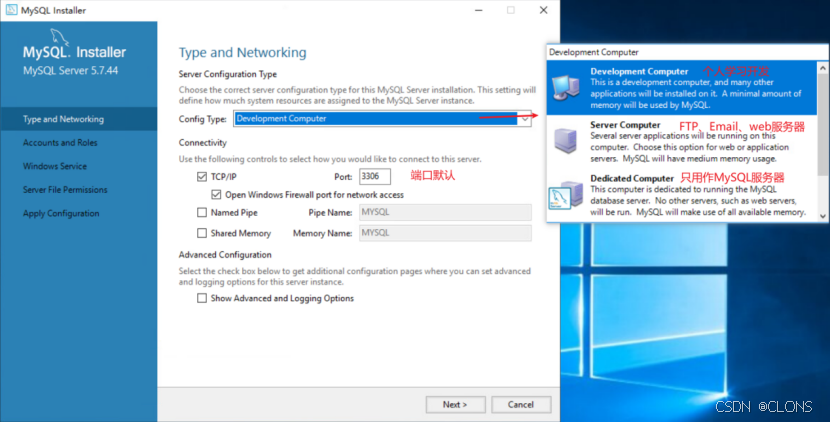
Task: Enable the Shared Memory checkbox
Action: coord(202,233)
